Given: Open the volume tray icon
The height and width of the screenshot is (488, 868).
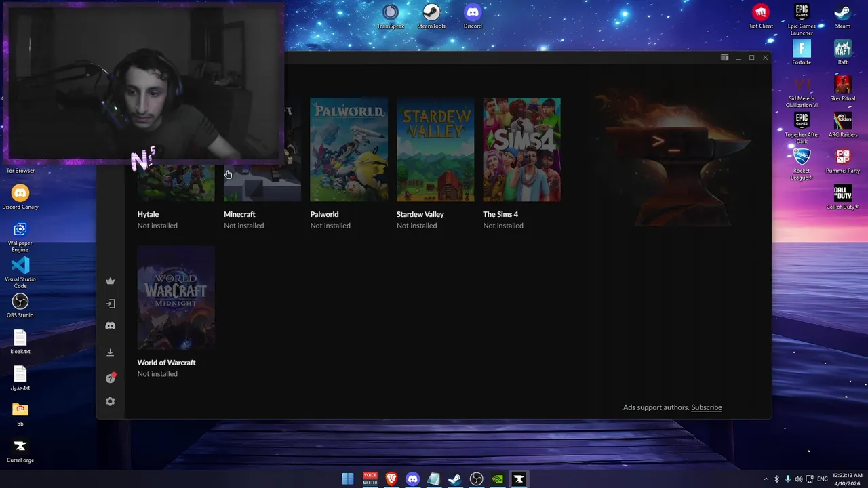Looking at the screenshot, I should click(798, 479).
